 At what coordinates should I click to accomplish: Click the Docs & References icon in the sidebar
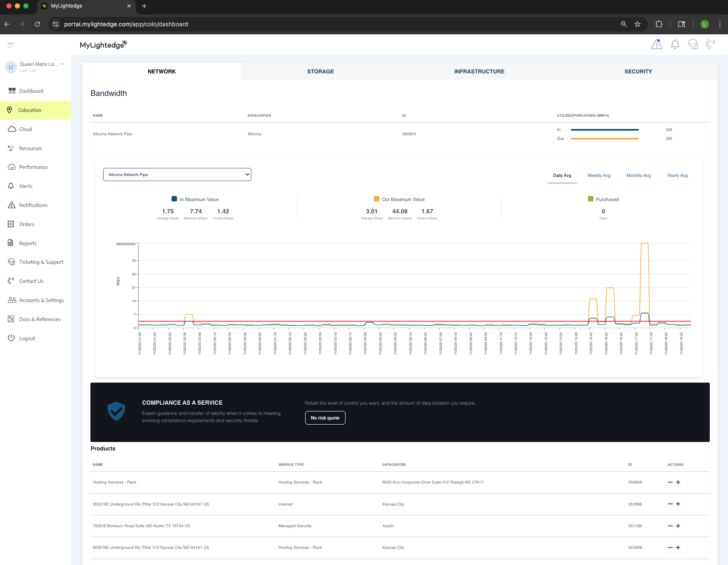[x=11, y=319]
